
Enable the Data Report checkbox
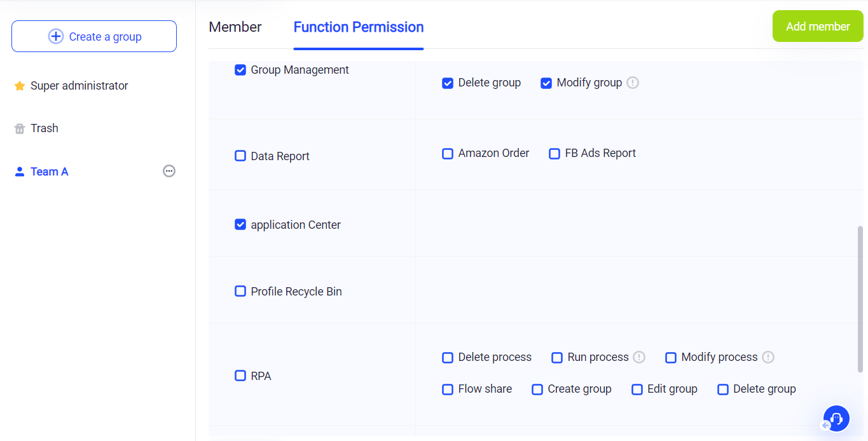coord(240,156)
